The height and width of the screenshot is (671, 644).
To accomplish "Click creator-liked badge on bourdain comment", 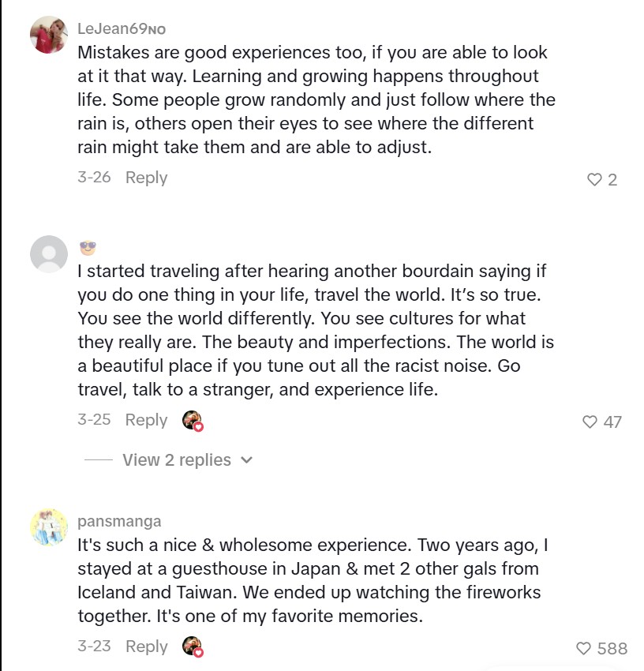I will pos(193,421).
